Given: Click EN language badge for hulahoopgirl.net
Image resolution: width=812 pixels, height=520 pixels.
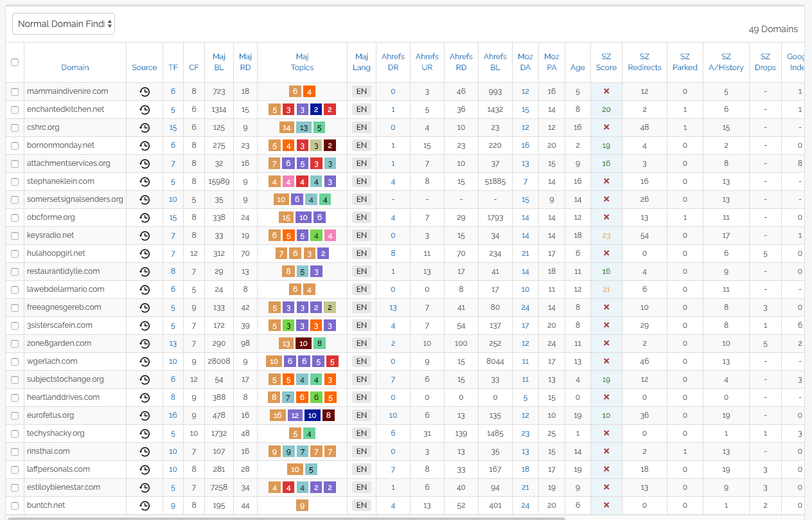Looking at the screenshot, I should [362, 253].
